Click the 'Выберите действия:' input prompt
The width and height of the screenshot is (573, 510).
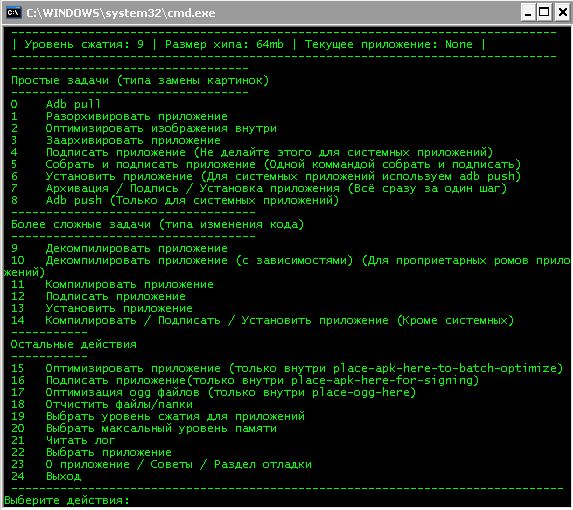(x=67, y=500)
